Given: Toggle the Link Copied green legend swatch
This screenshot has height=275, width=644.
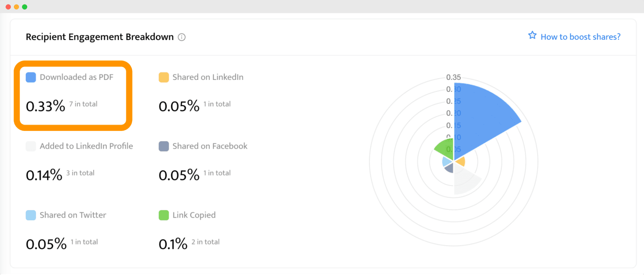Looking at the screenshot, I should (164, 215).
